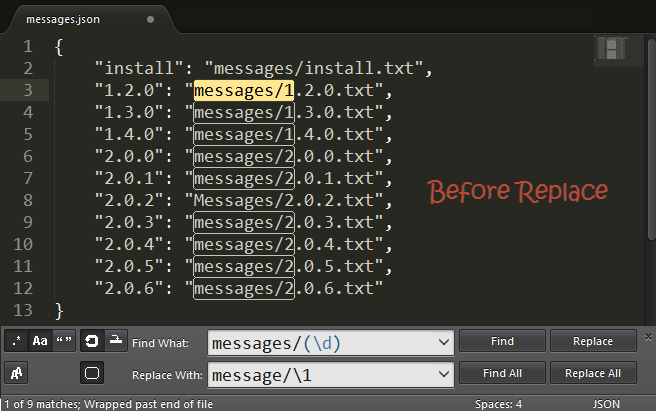Click the "2.0.6" key on line 12
This screenshot has width=656, height=411.
[129, 288]
